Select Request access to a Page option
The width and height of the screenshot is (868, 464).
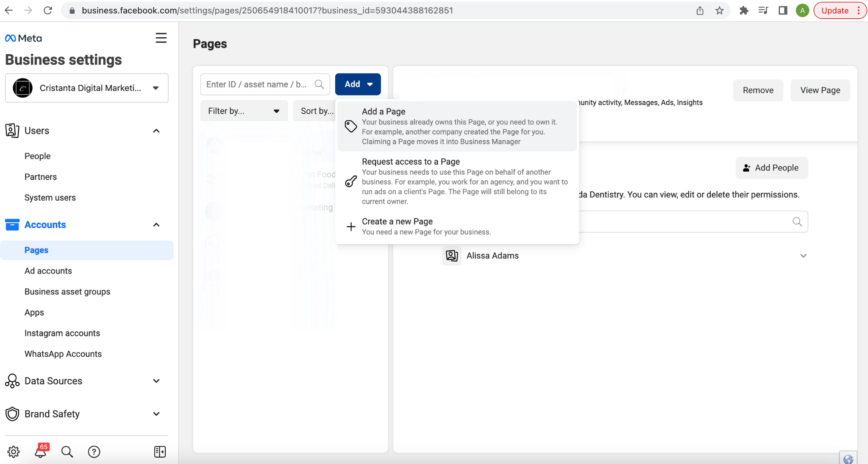[457, 181]
